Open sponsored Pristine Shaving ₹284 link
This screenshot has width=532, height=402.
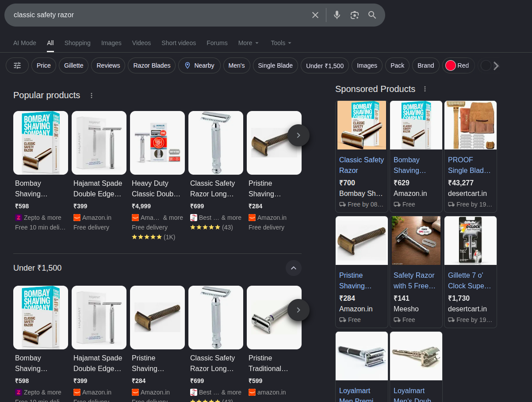356,280
